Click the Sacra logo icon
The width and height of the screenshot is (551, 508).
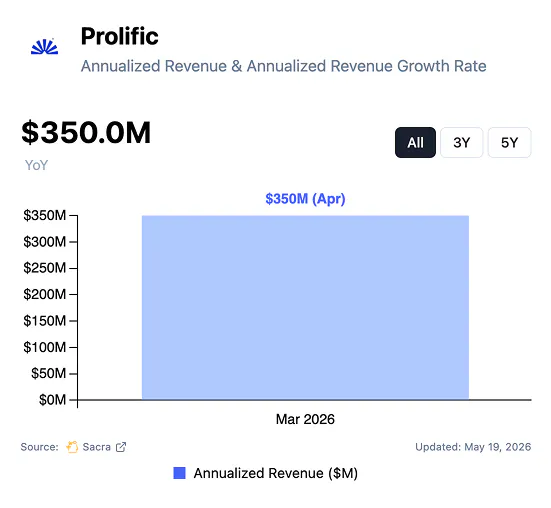pyautogui.click(x=72, y=447)
